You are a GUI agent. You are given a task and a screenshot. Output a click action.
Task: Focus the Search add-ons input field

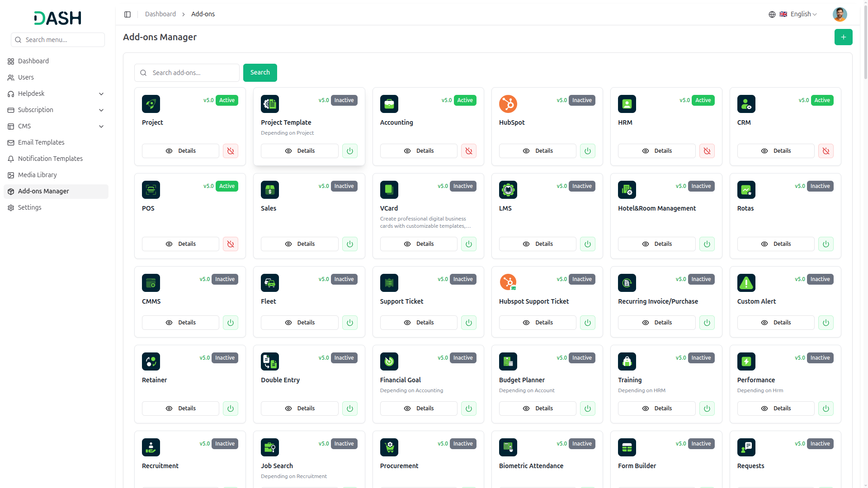[x=192, y=73]
